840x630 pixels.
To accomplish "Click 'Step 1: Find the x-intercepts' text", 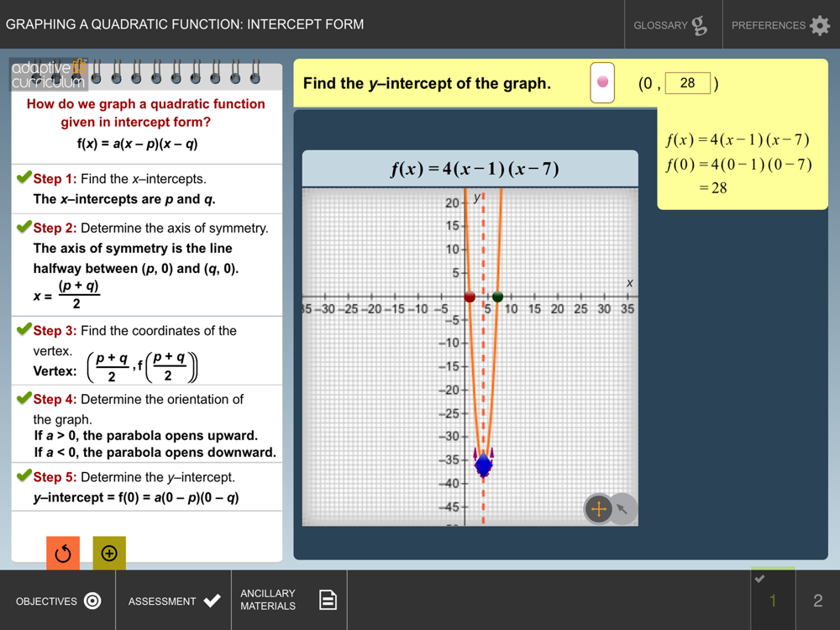I will [x=120, y=179].
